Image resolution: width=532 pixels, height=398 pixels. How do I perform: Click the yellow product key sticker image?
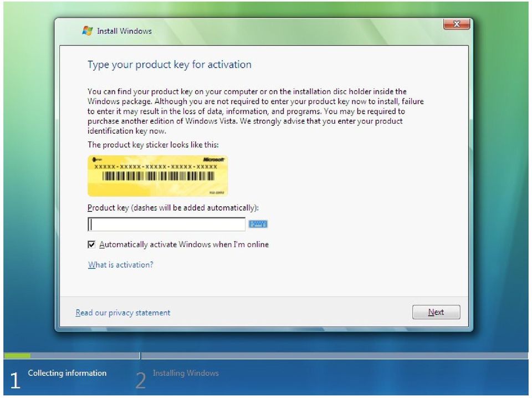pos(157,176)
